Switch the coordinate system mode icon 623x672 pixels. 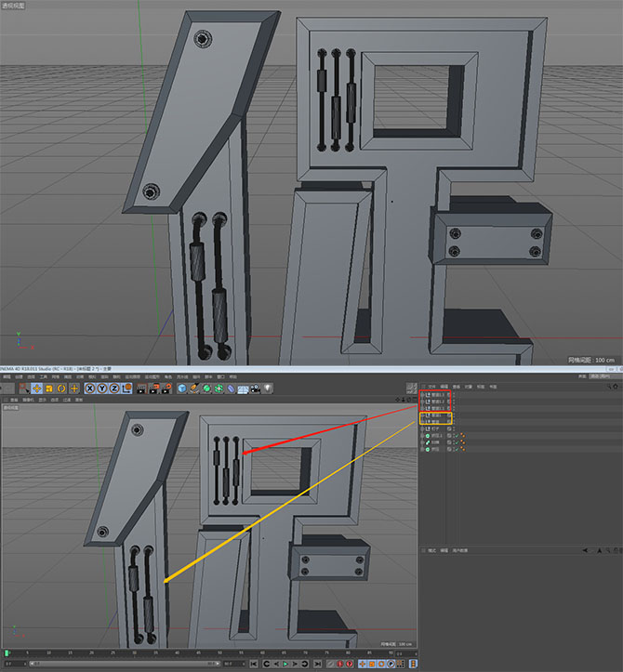click(126, 389)
